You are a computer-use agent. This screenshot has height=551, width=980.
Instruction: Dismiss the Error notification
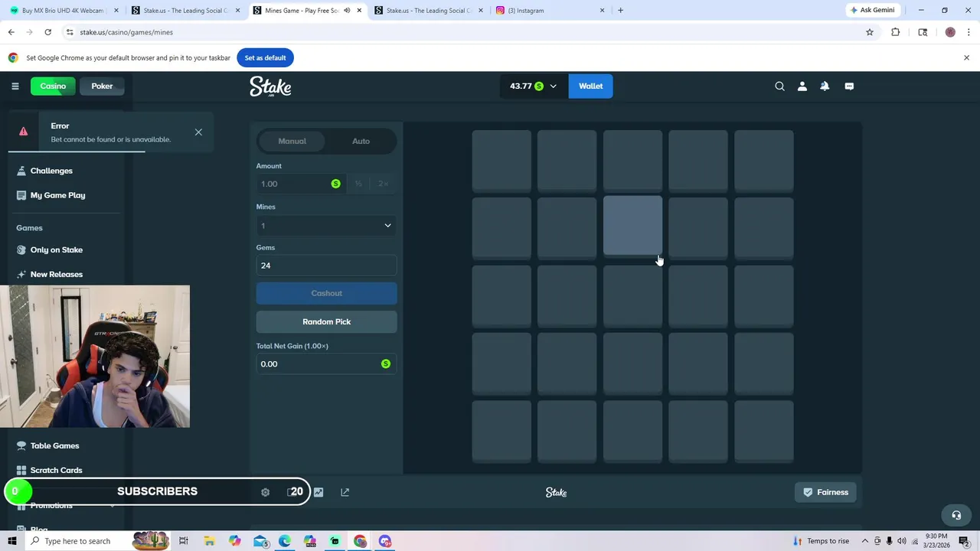[198, 132]
